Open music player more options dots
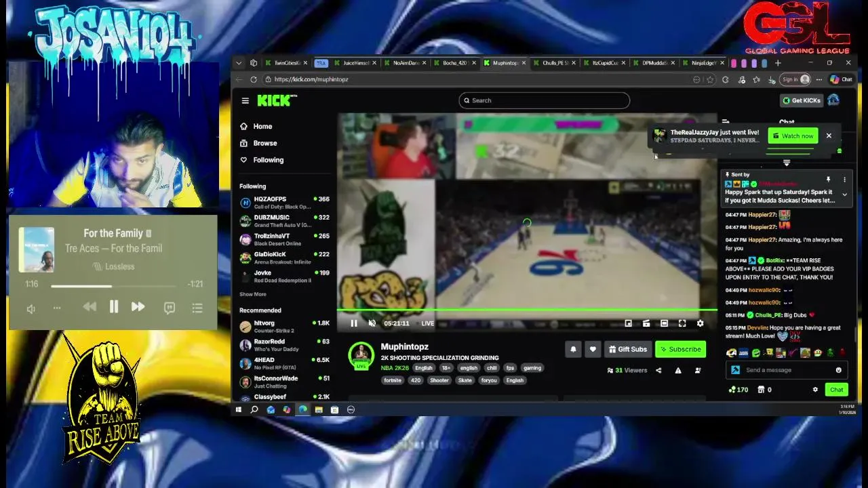 coord(57,308)
